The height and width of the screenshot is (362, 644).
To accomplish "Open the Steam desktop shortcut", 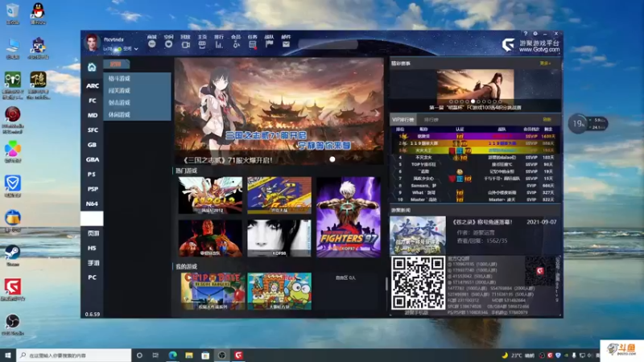I will (x=13, y=255).
